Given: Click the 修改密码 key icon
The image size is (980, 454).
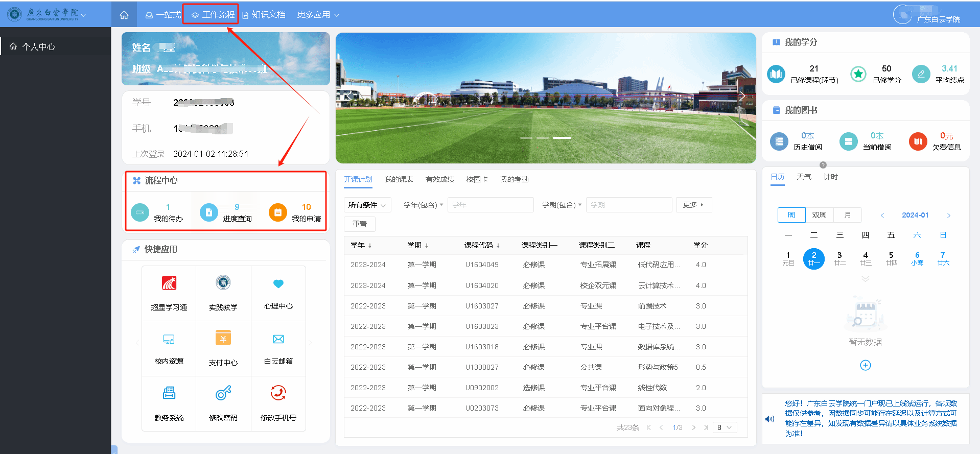Looking at the screenshot, I should pyautogui.click(x=223, y=393).
